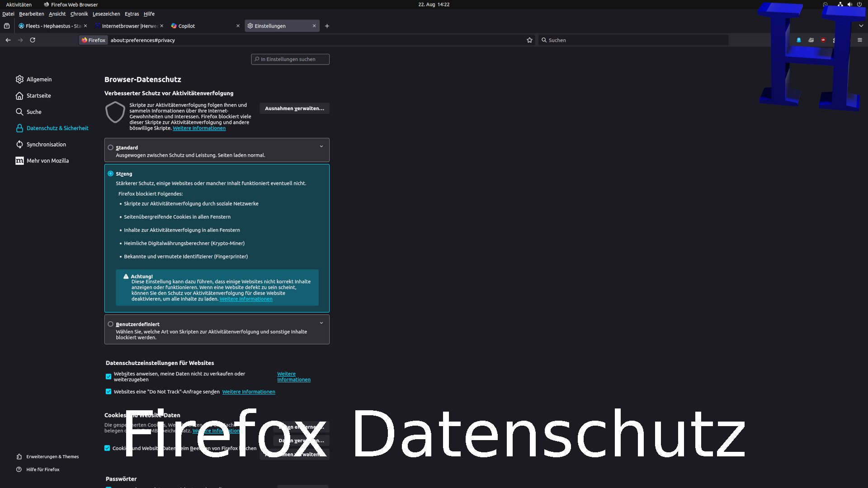The image size is (868, 488).
Task: Close the Copilot tab
Action: tap(238, 26)
